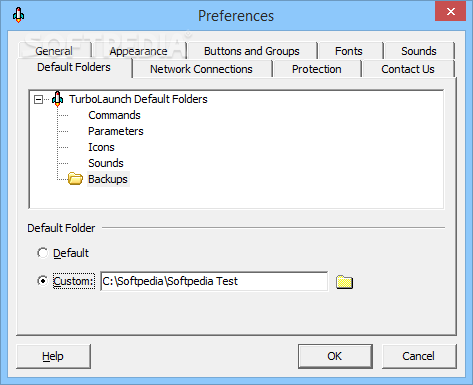Select the Icons tree item
The image size is (473, 385).
point(101,147)
